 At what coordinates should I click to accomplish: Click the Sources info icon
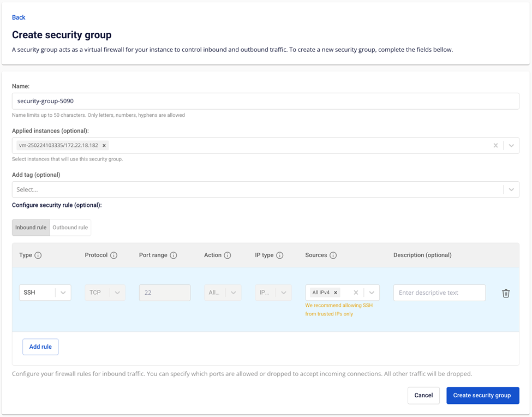pos(333,255)
